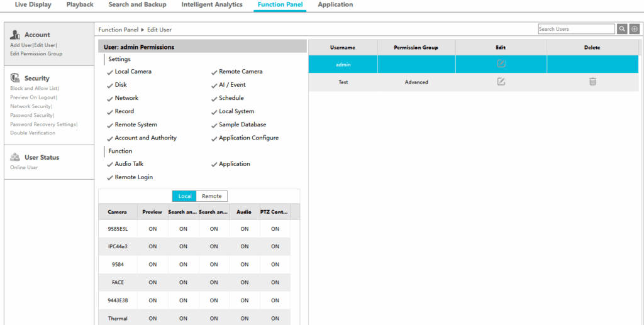Viewport: 644px width, 325px height.
Task: Click the edit icon for admin user
Action: pyautogui.click(x=501, y=64)
